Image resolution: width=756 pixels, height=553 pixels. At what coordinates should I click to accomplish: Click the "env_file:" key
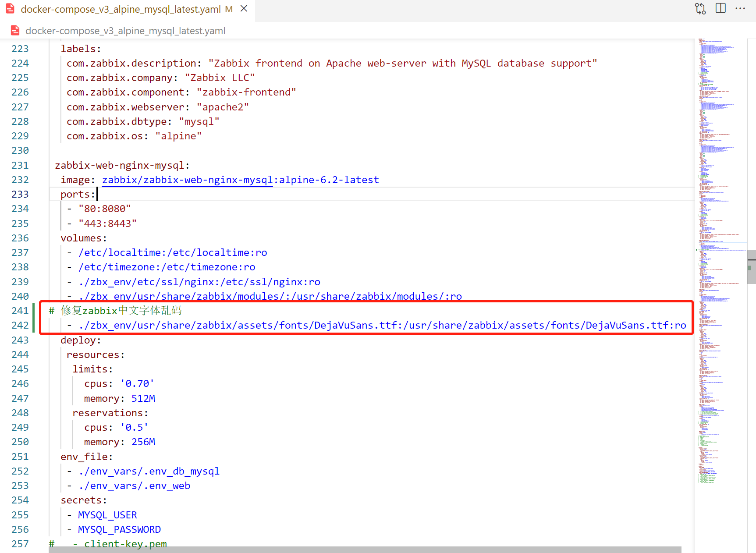tap(87, 457)
